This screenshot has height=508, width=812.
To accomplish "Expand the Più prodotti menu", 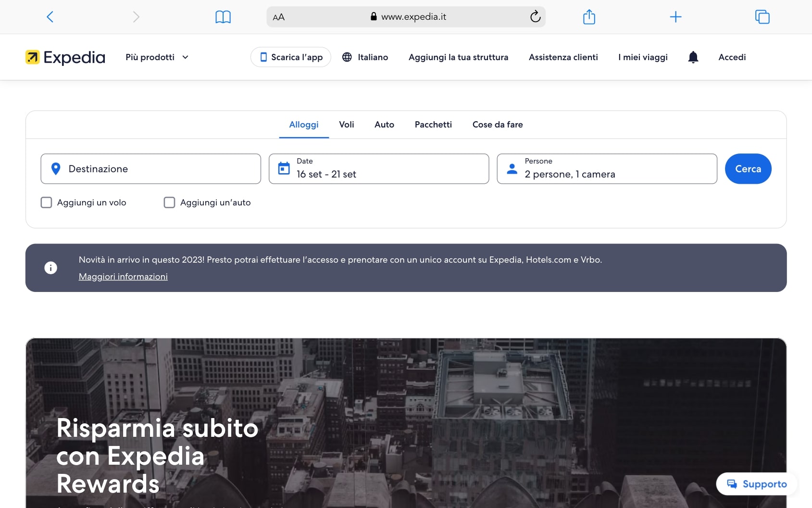I will point(157,57).
